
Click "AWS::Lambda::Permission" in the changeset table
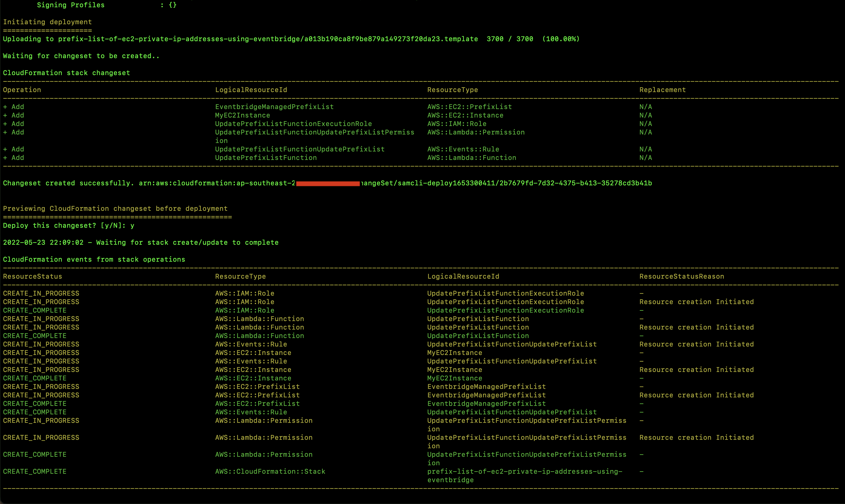(x=476, y=132)
